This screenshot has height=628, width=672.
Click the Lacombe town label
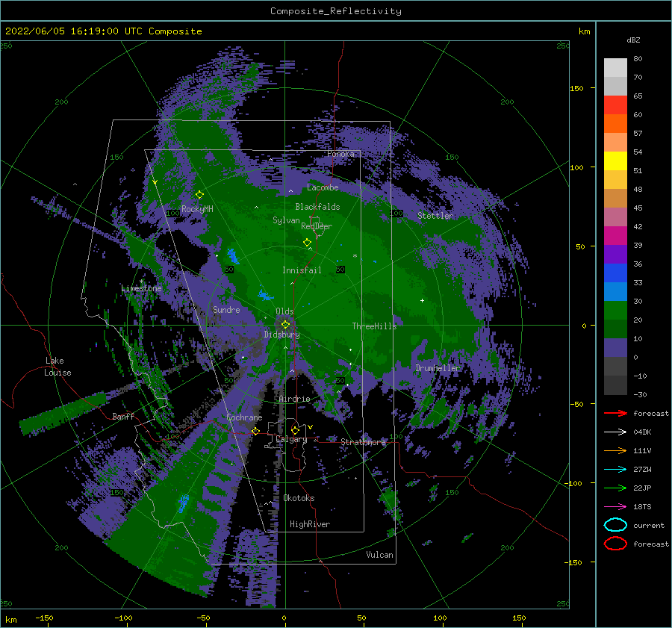click(323, 187)
